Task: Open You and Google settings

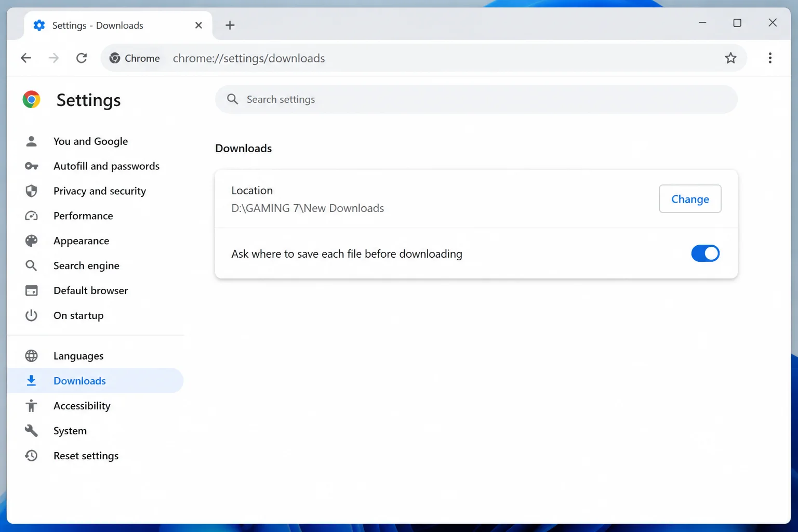Action: pos(95,141)
